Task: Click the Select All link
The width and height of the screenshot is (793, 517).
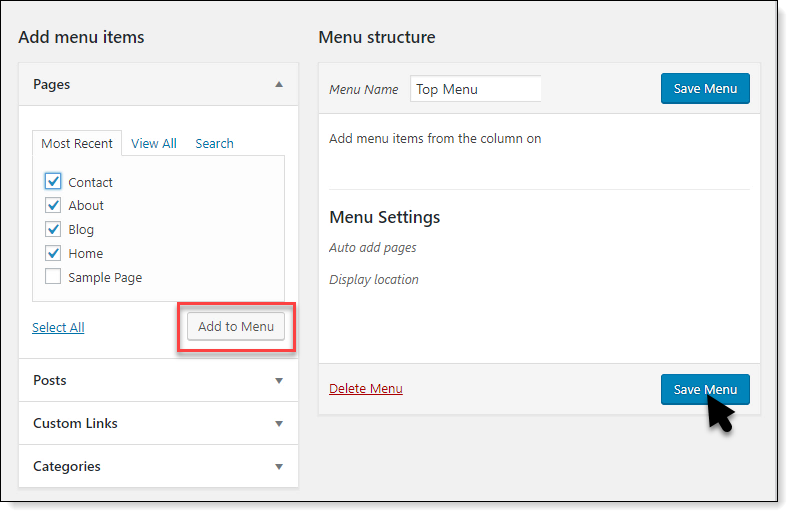Action: (x=58, y=327)
